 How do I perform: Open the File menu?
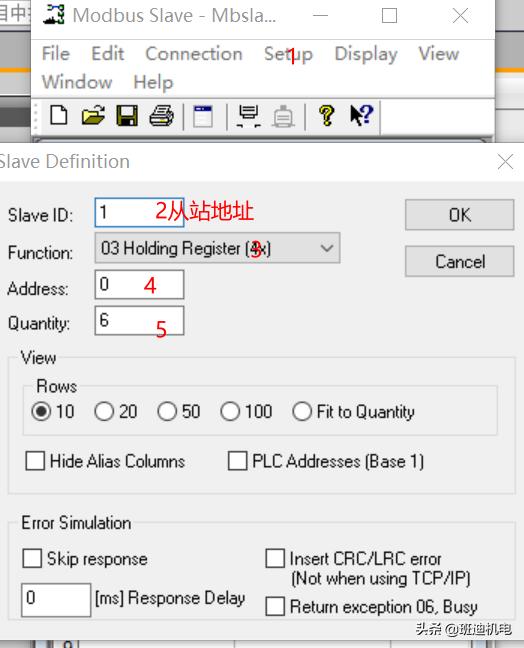[x=56, y=54]
